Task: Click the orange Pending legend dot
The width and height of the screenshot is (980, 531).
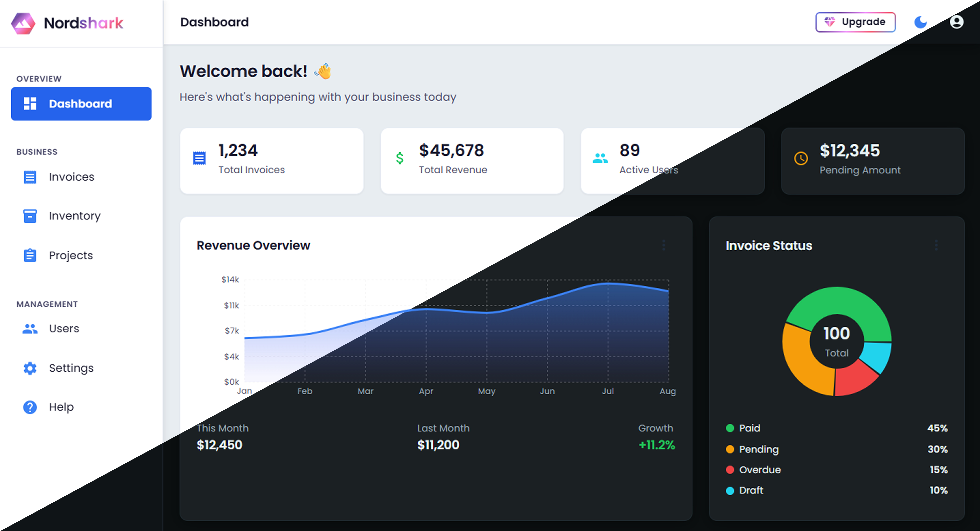Action: point(730,449)
